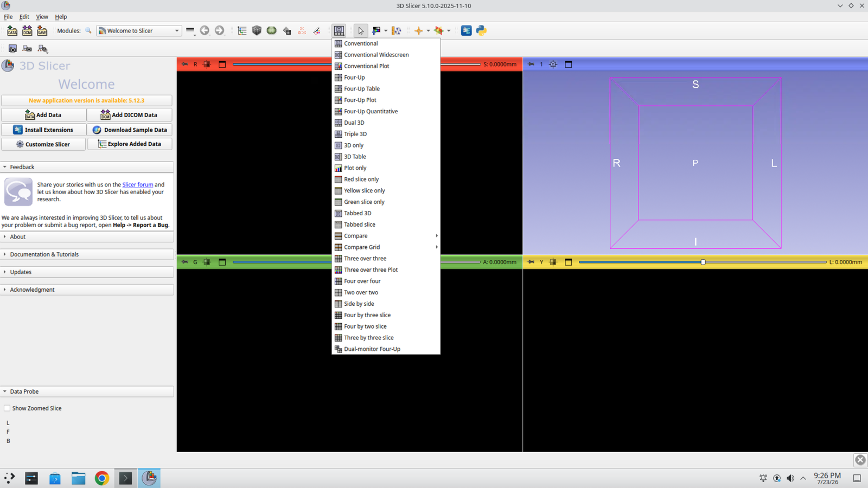868x488 pixels.
Task: Click the Save toolbar icon
Action: [42, 31]
